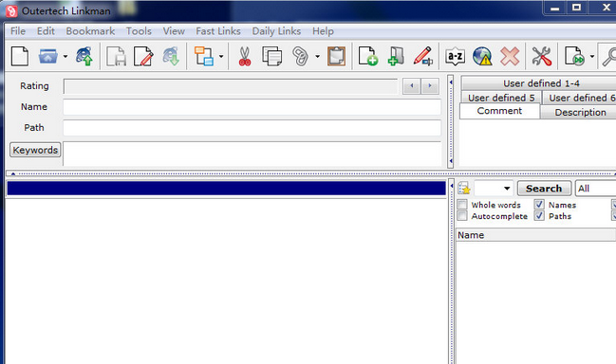Viewport: 616px width, 364px height.
Task: Click the Keywords text field
Action: point(252,155)
